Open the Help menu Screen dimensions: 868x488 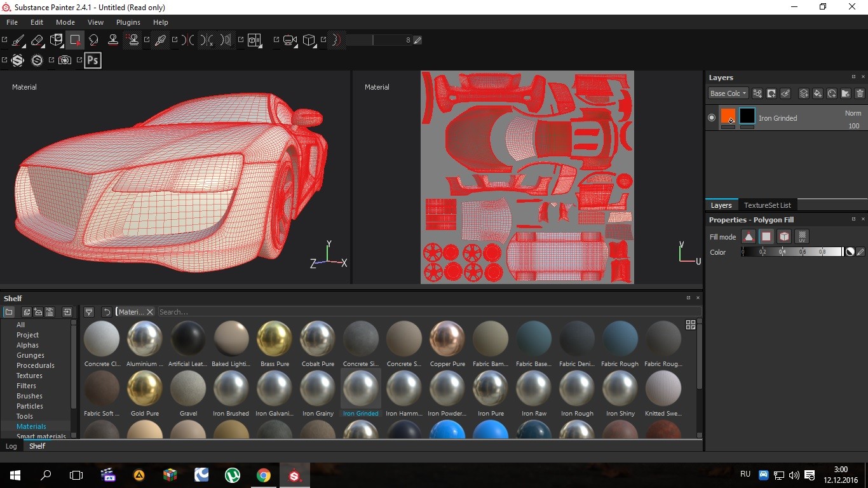tap(161, 22)
